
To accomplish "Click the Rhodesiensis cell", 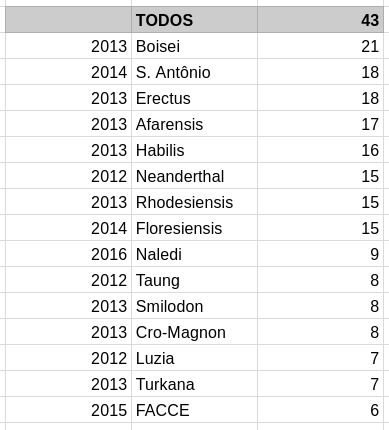I will tap(194, 202).
